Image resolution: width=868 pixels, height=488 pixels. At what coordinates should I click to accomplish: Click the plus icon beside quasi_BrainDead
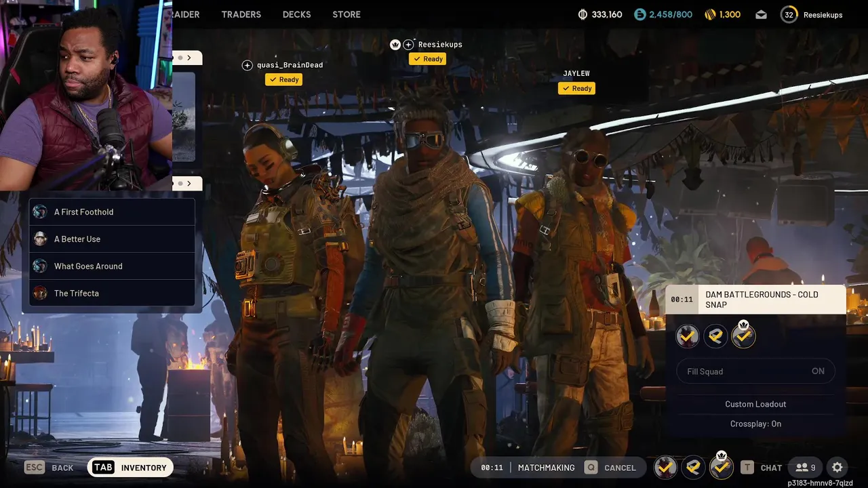[x=248, y=65]
